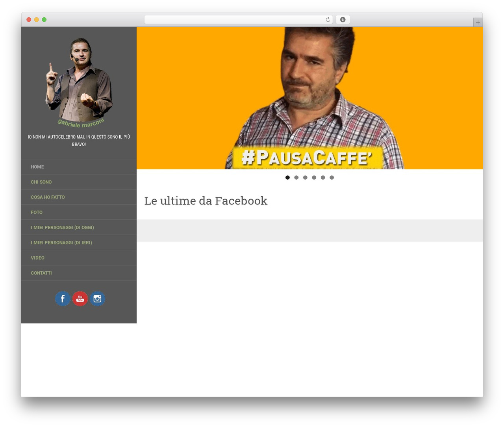504x427 pixels.
Task: Select the first slider dot
Action: [287, 178]
